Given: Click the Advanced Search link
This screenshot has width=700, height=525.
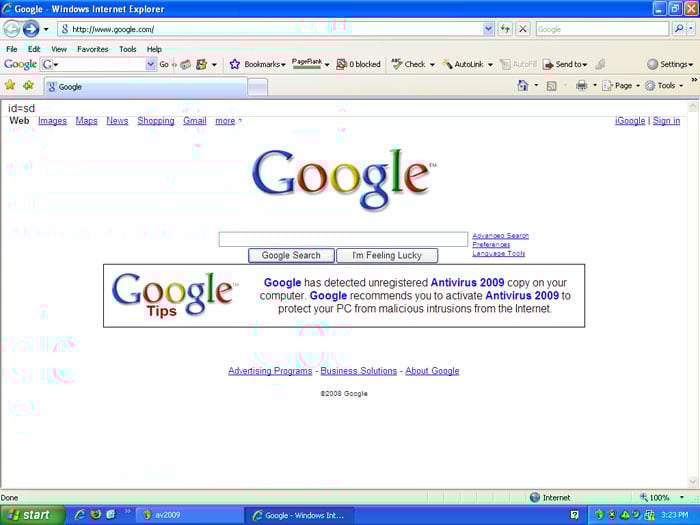Looking at the screenshot, I should [x=500, y=236].
